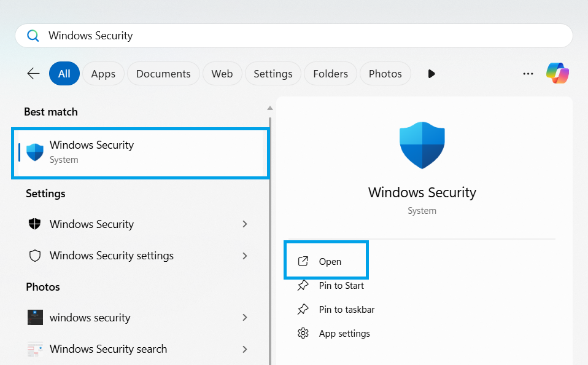
Task: Switch to the Documents filter tab
Action: 163,74
